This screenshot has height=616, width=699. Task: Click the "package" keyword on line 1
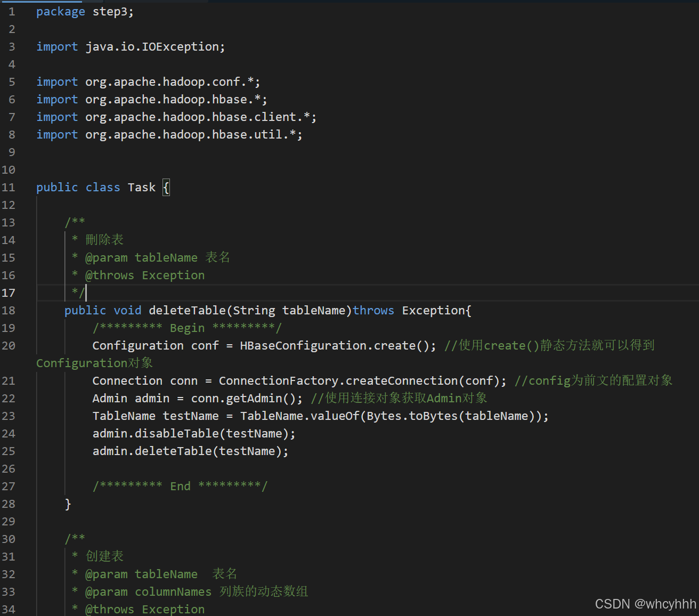point(61,12)
